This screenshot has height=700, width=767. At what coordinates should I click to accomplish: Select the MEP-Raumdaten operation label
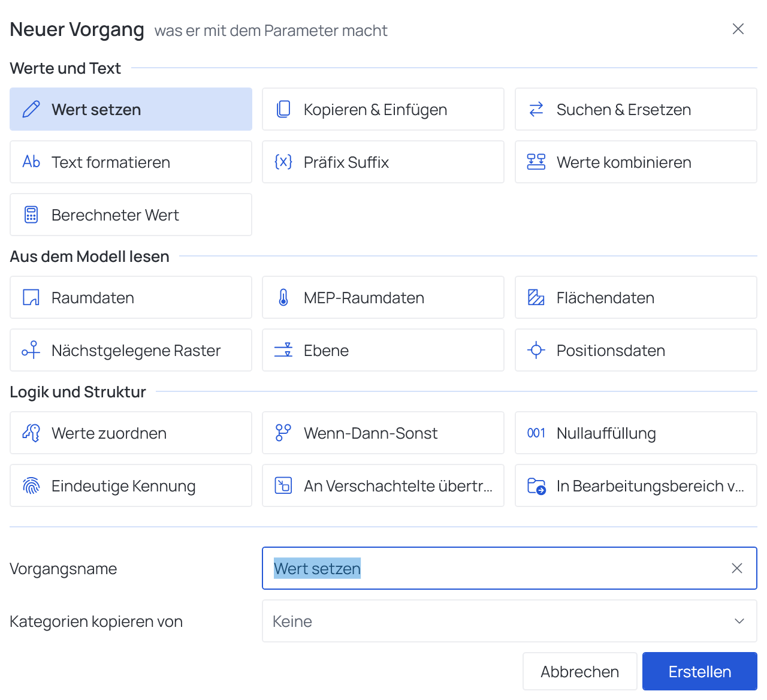click(x=364, y=298)
